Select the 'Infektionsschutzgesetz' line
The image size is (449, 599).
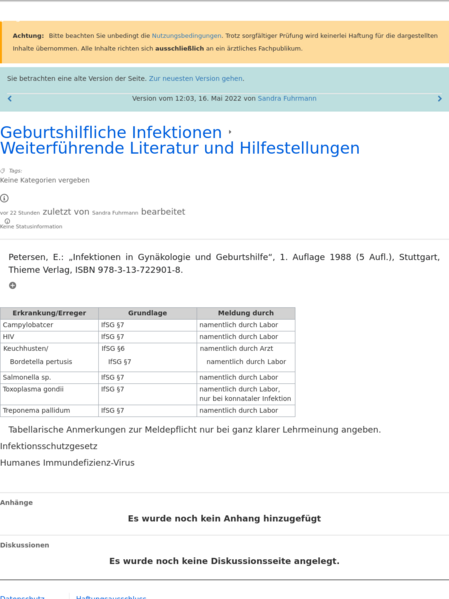(49, 446)
